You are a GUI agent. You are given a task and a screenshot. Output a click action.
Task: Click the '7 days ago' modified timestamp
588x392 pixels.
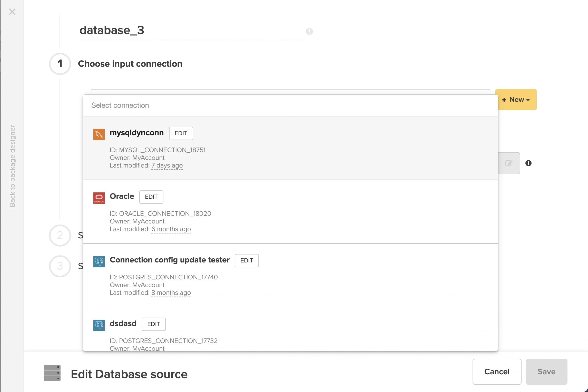(167, 165)
